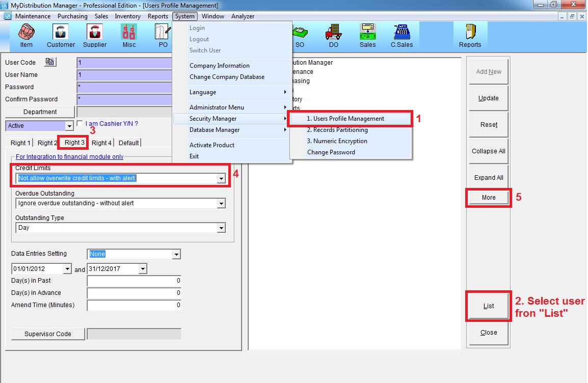Select Users Profile Management menu item

pos(345,119)
